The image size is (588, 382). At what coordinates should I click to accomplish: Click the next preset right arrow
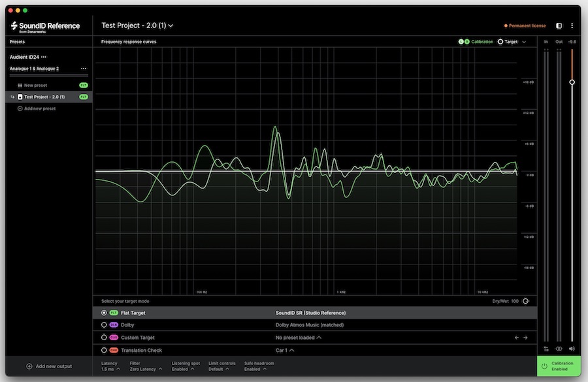(525, 338)
